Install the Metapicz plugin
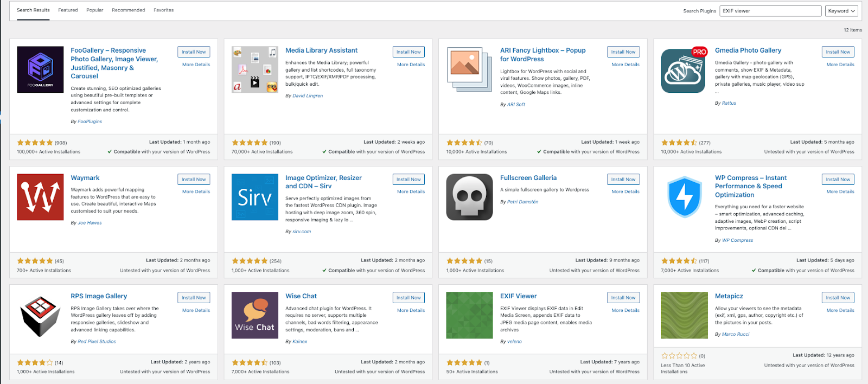 coord(838,298)
